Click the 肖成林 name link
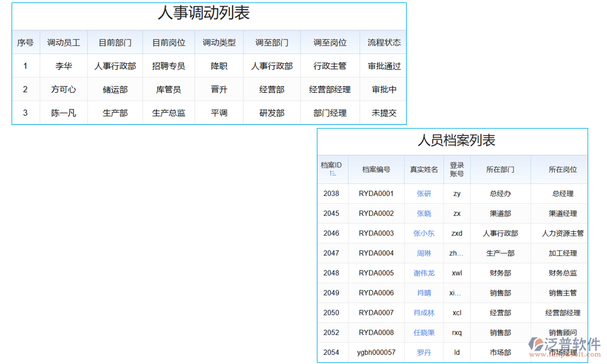The width and height of the screenshot is (607, 364). click(424, 312)
